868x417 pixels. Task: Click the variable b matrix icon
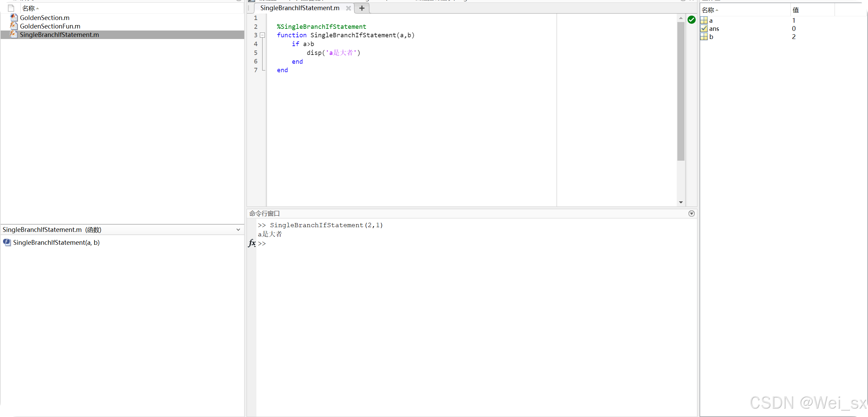704,37
